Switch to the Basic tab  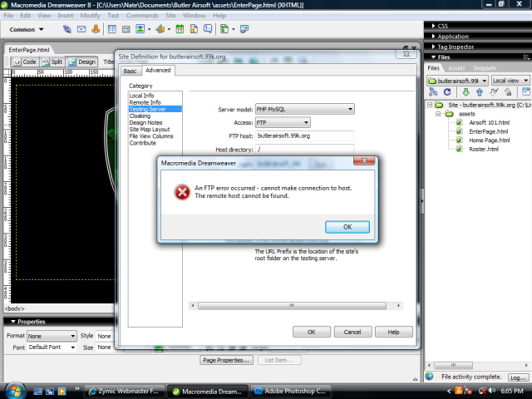coord(130,71)
